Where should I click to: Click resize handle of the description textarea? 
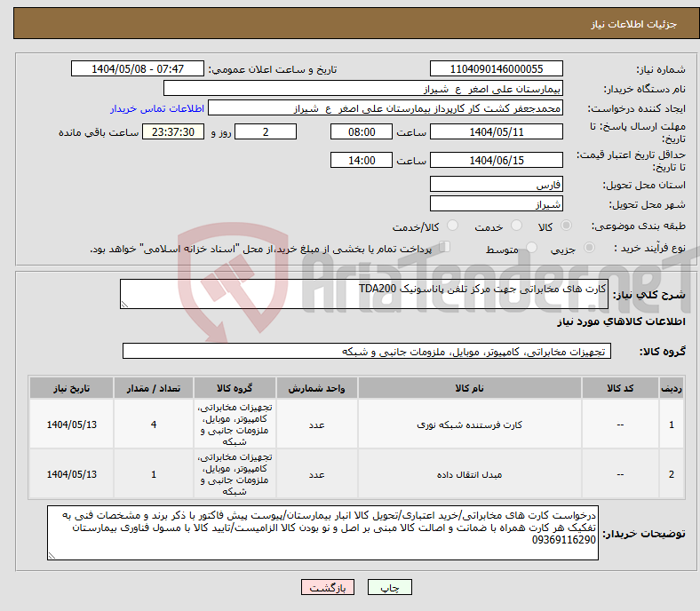click(124, 305)
